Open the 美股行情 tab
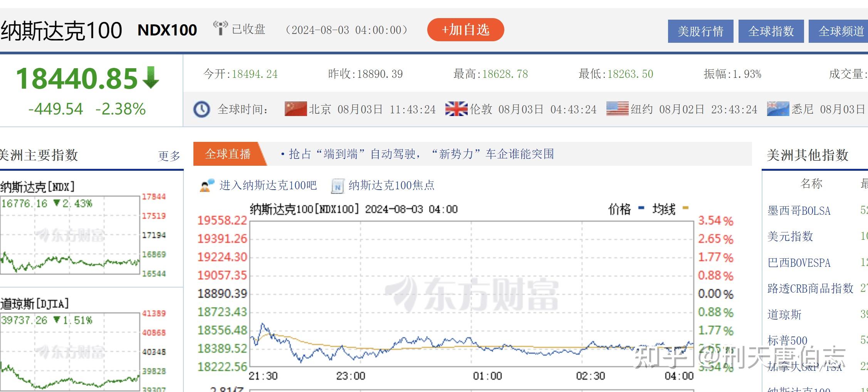868x392 pixels. 700,31
